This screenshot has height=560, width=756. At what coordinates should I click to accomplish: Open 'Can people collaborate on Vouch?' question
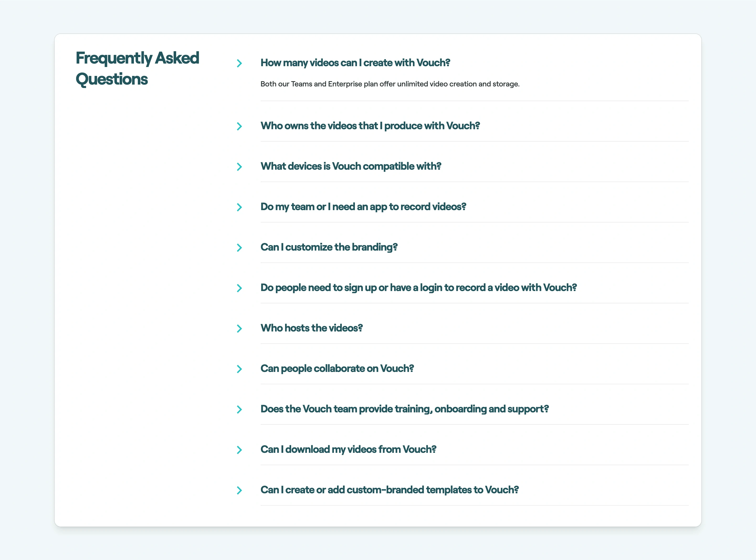pos(337,369)
